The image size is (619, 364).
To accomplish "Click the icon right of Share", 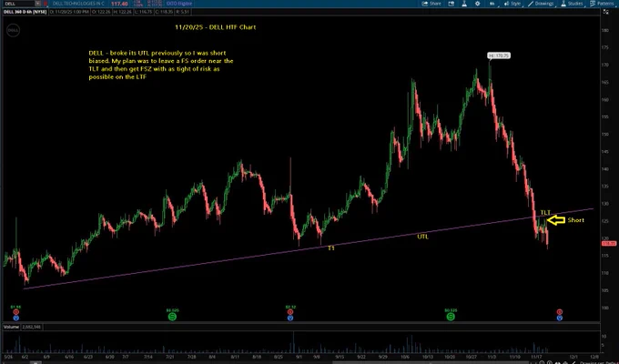I will (x=452, y=4).
